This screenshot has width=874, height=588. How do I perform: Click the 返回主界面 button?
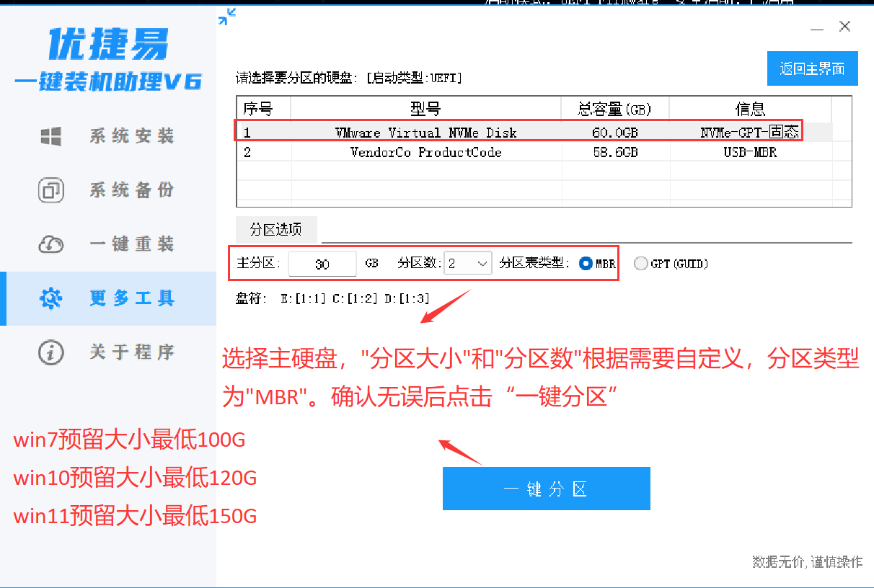click(x=812, y=69)
